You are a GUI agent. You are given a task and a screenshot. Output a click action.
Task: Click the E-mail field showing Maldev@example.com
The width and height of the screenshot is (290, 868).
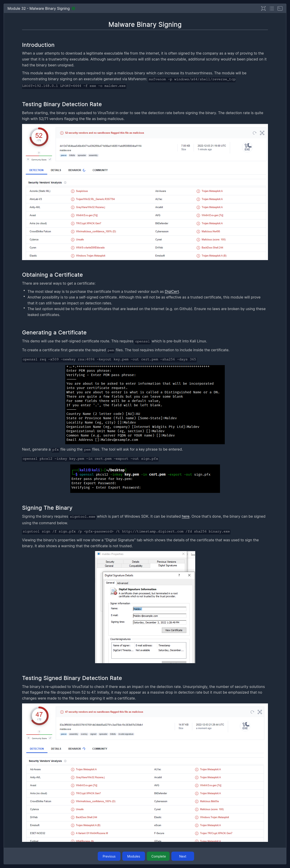159,616
